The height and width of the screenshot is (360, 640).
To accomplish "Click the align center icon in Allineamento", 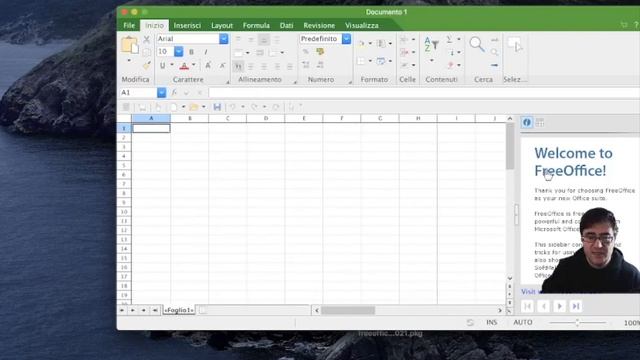I will coord(264,66).
